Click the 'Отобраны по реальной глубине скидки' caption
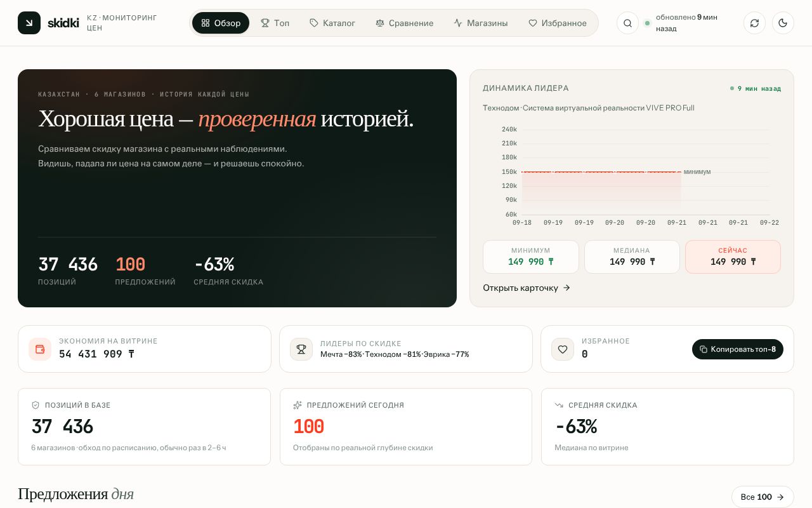This screenshot has height=508, width=812. pyautogui.click(x=363, y=448)
